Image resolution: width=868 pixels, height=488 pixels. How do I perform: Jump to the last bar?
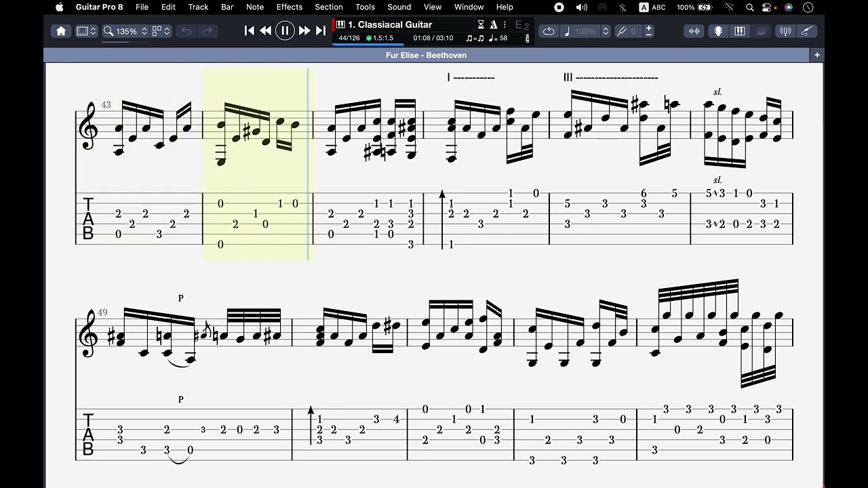(x=321, y=30)
